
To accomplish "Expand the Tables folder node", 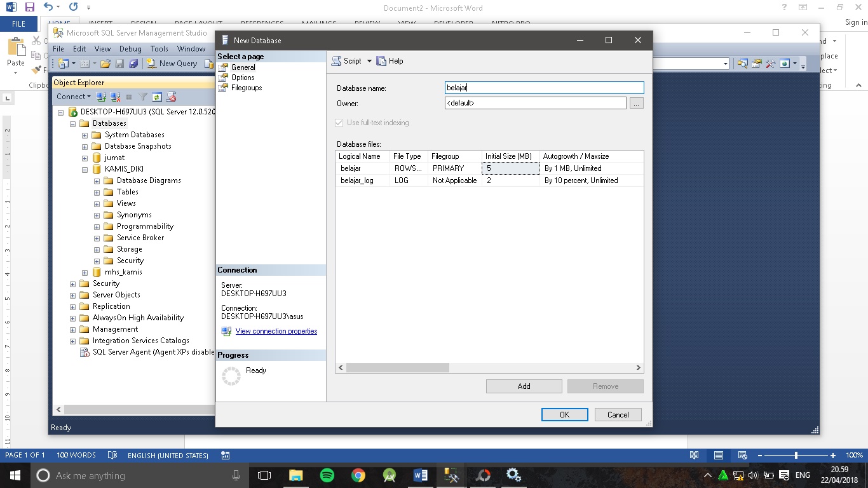I will click(97, 192).
